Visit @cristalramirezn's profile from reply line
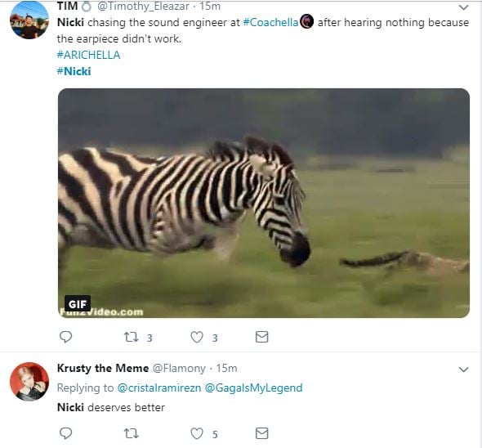 pyautogui.click(x=159, y=388)
